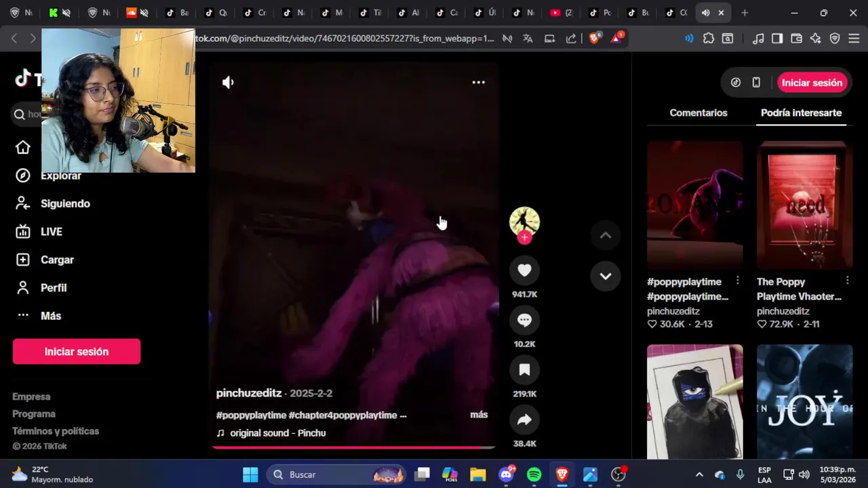Open the browser hamburger main menu
The width and height of the screenshot is (868, 488).
point(854,39)
